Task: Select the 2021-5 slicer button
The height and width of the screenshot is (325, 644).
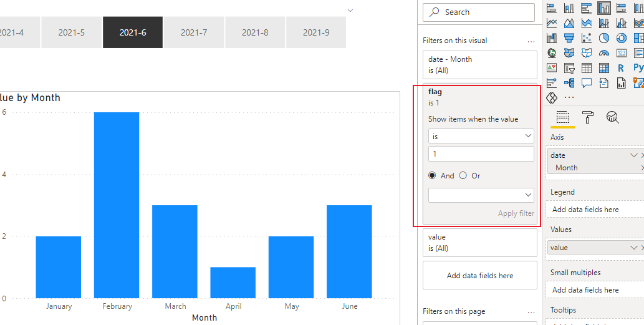Action: [72, 32]
